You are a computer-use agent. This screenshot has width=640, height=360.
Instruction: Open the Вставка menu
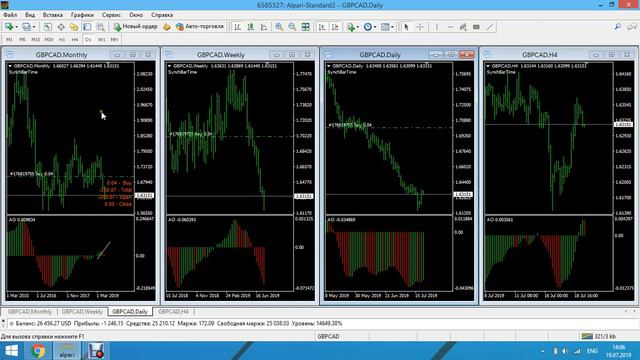coord(53,15)
